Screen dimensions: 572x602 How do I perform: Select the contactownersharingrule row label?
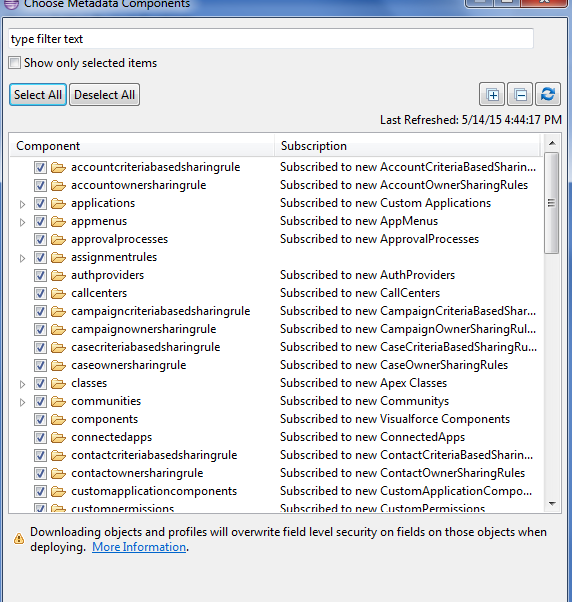point(137,473)
